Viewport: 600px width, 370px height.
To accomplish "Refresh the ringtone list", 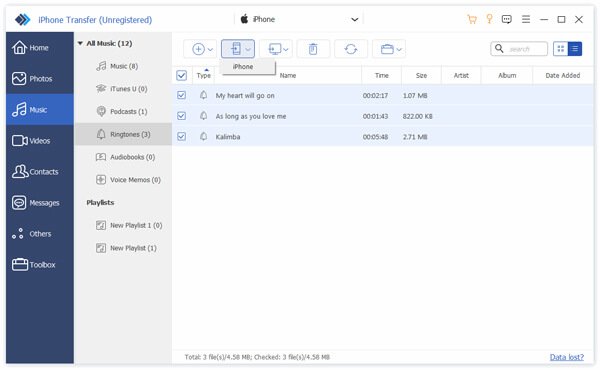I will (x=351, y=49).
